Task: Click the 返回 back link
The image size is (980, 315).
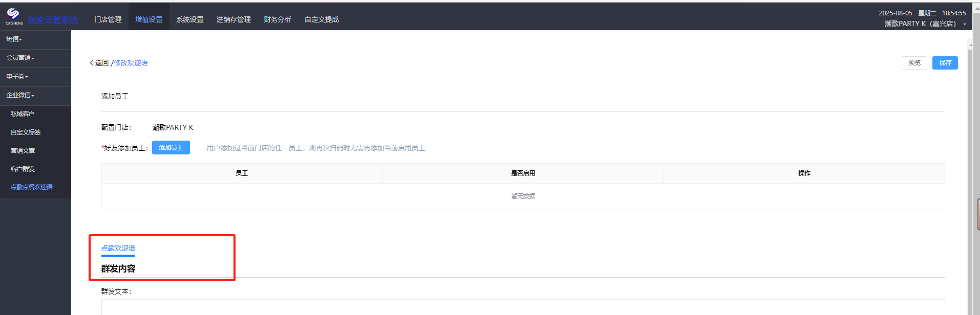Action: tap(99, 63)
